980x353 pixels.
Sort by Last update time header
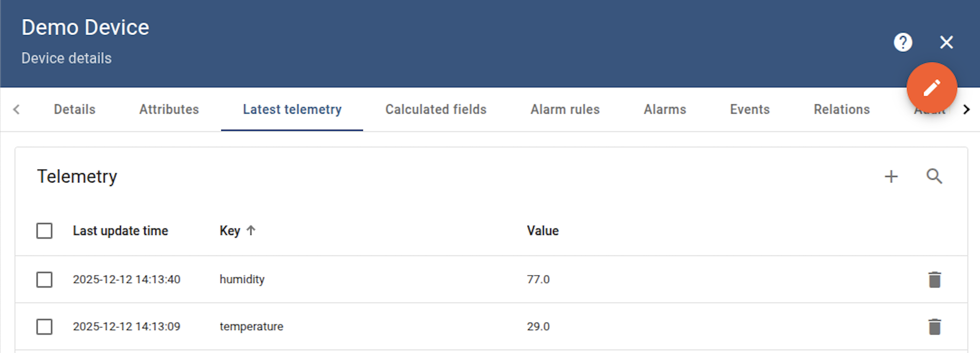[120, 231]
